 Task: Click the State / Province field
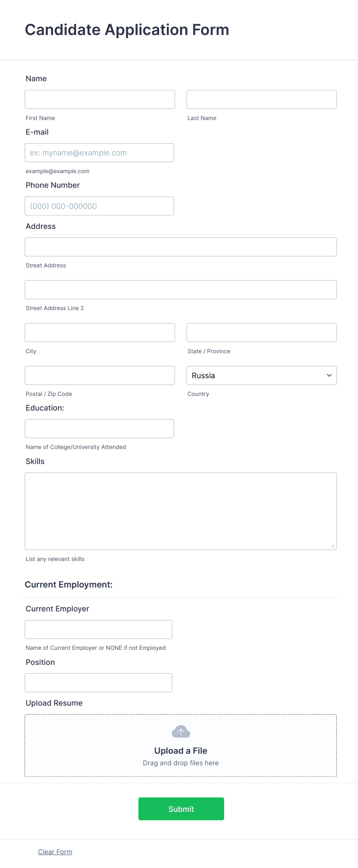tap(261, 332)
